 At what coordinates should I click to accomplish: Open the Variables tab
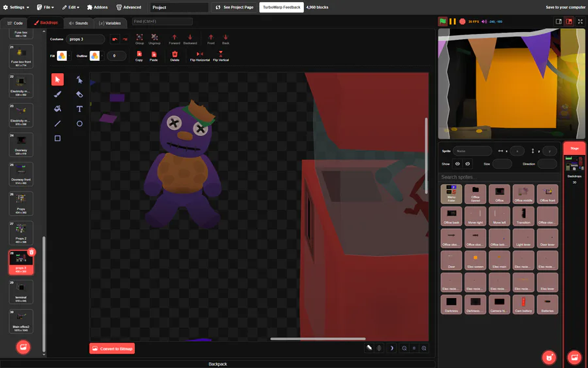tap(110, 23)
